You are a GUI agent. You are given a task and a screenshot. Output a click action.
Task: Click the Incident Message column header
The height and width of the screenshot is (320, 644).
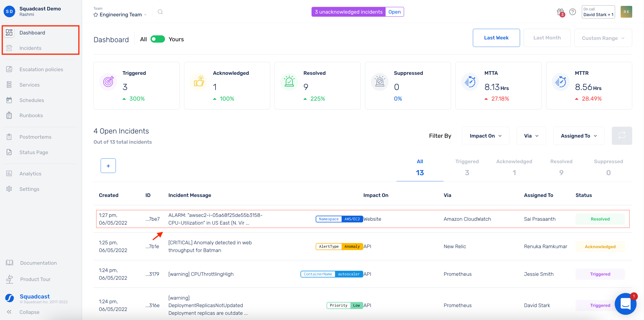190,195
